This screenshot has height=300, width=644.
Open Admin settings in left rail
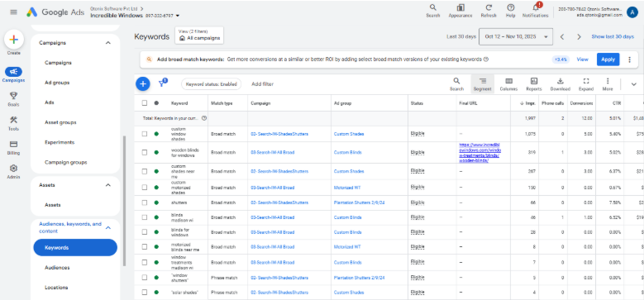[13, 172]
